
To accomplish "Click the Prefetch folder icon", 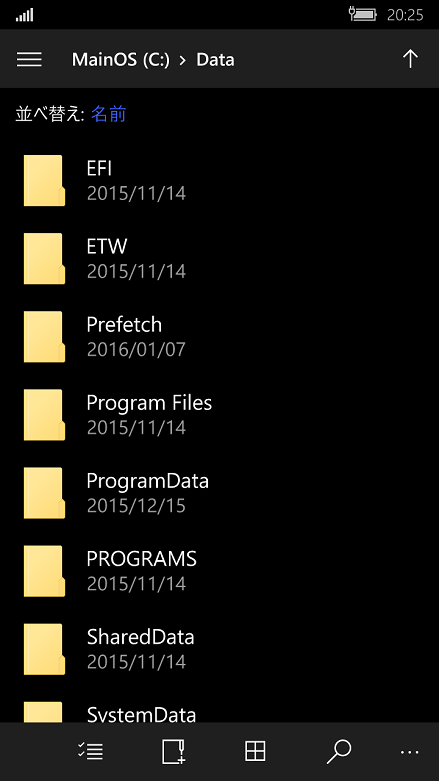I will pos(44,337).
